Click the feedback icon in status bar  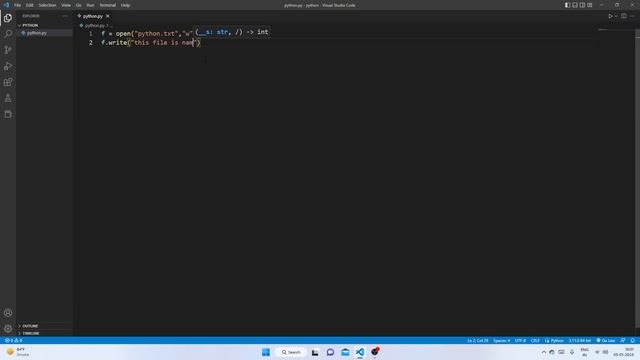[623, 340]
